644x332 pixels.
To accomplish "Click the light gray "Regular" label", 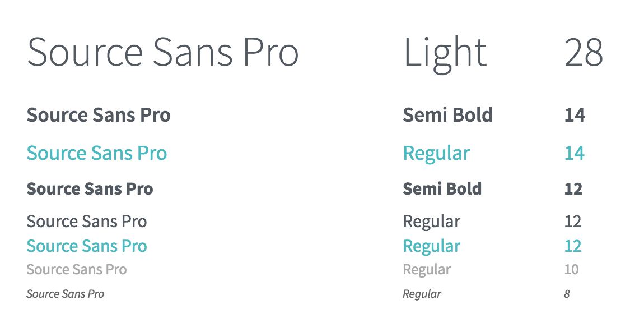I will pos(427,270).
